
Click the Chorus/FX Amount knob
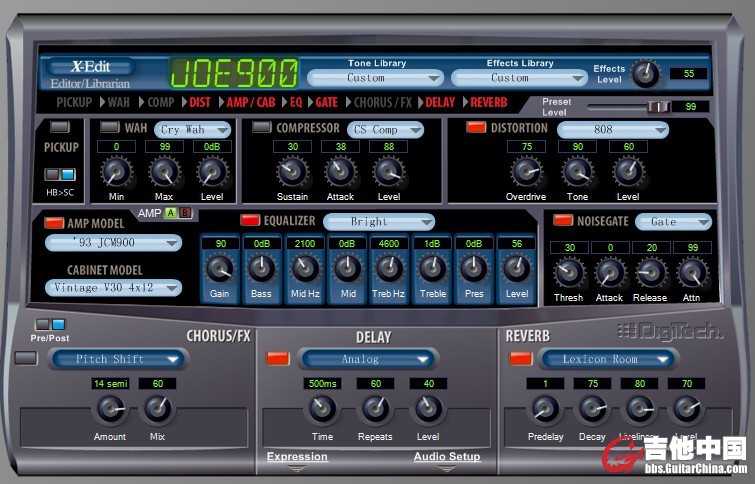click(x=109, y=408)
